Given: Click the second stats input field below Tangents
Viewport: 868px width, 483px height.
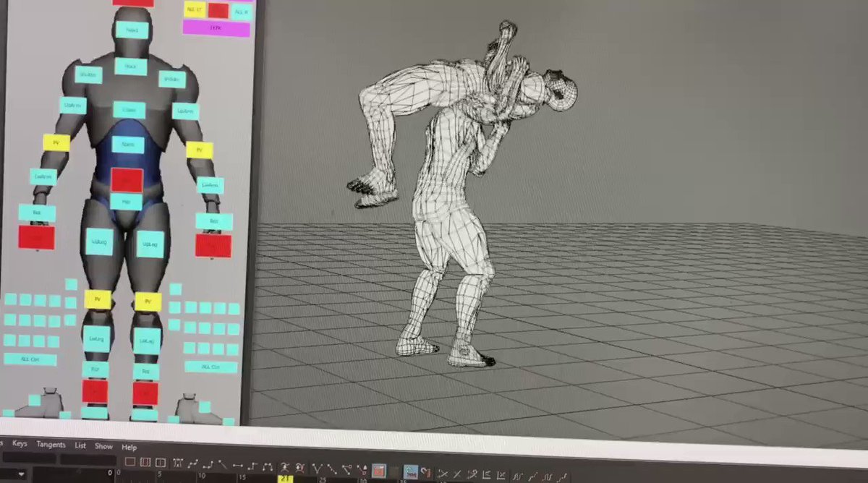Looking at the screenshot, I should pyautogui.click(x=88, y=460).
